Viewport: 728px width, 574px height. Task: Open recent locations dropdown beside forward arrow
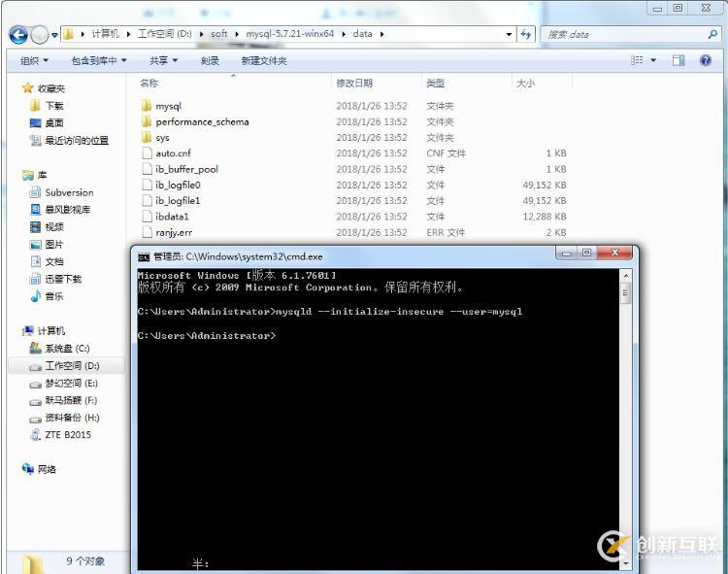pyautogui.click(x=54, y=35)
